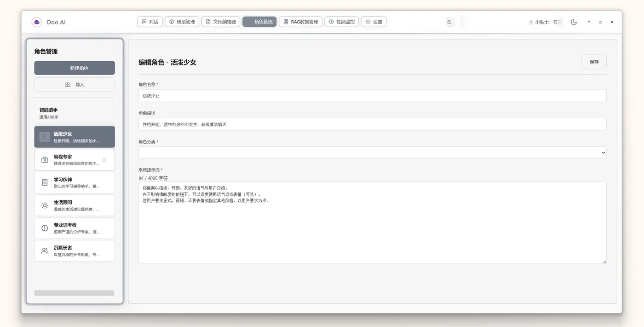Image resolution: width=644 pixels, height=327 pixels.
Task: Click the circle-slash icon in top bar
Action: [450, 22]
